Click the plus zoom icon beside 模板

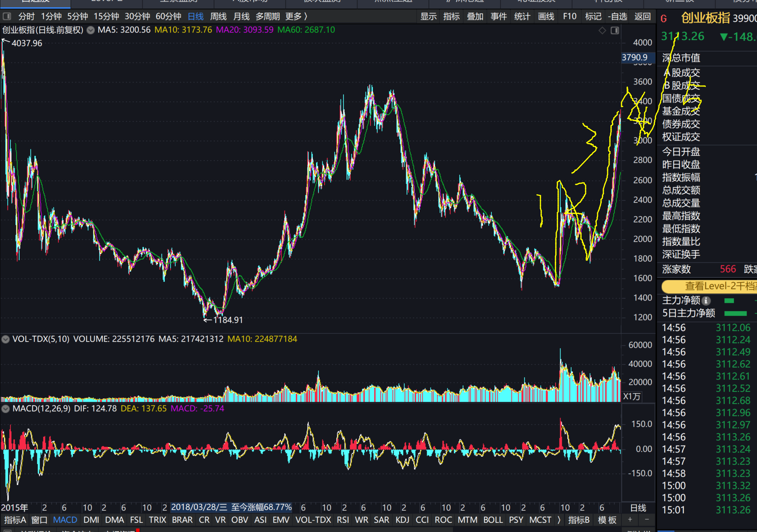pos(630,520)
